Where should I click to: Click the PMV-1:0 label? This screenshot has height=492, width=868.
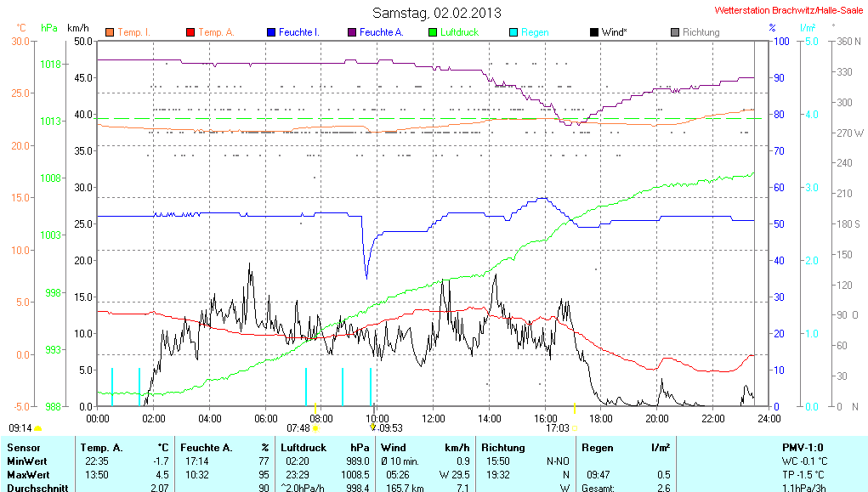[802, 447]
